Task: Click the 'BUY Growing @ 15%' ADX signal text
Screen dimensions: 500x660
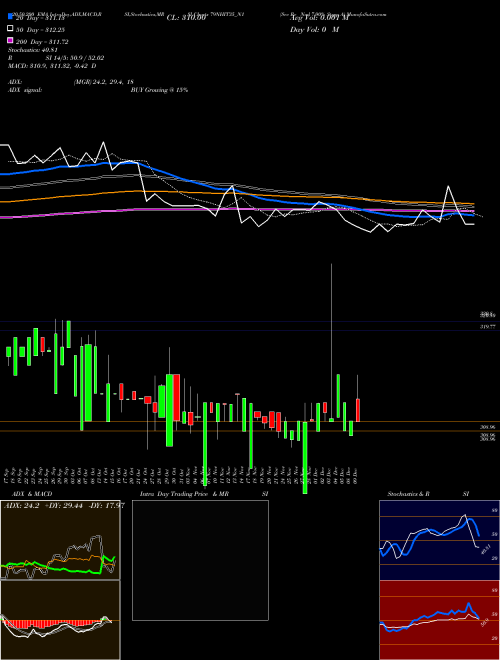Action: click(x=159, y=90)
